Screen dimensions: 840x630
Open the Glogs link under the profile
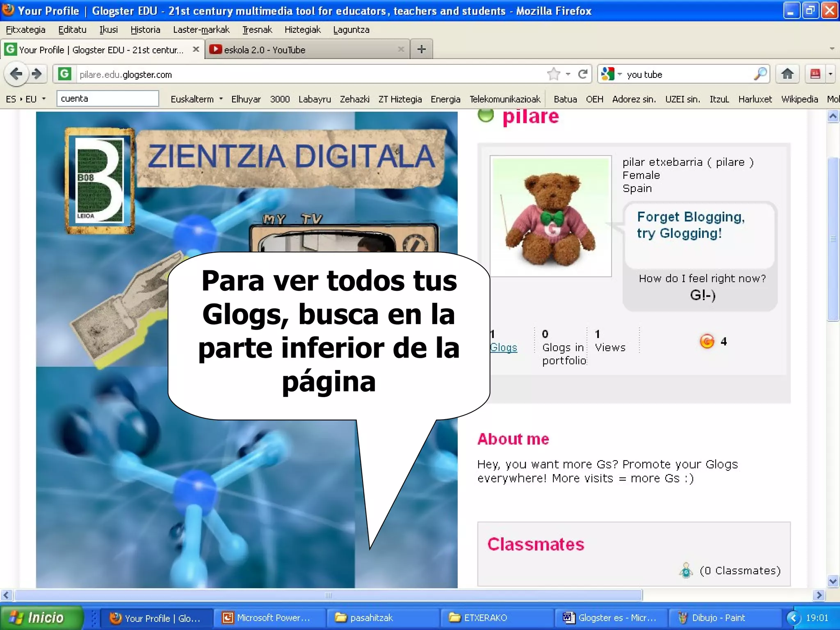(504, 347)
